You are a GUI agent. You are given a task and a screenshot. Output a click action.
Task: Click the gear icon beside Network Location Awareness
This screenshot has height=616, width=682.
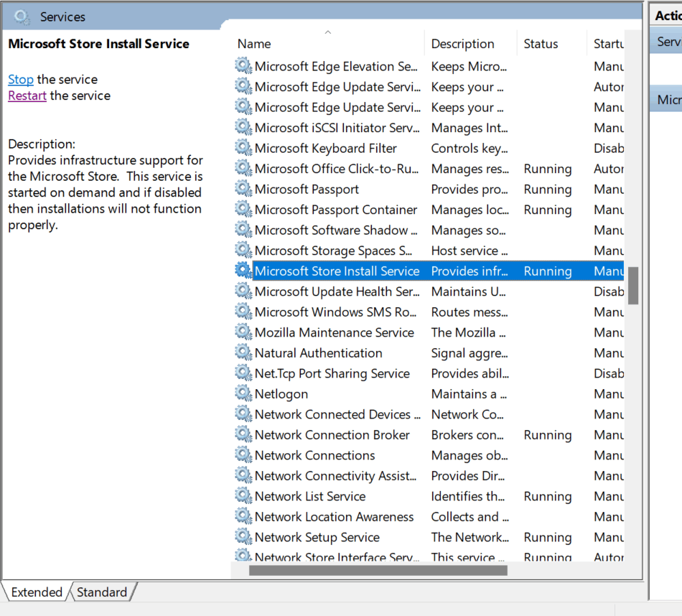pos(243,516)
